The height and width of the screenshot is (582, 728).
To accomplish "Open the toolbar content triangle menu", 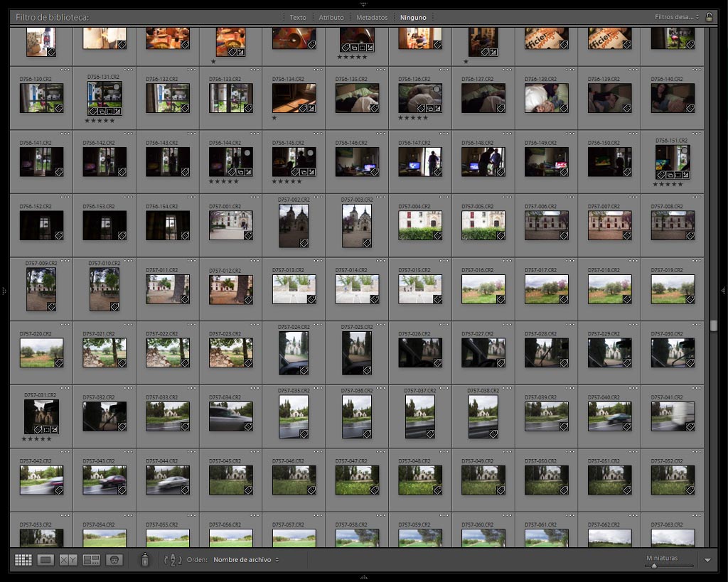I will coord(707,560).
